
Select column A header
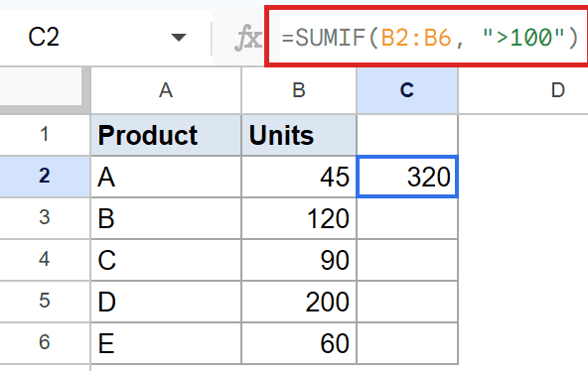pos(166,90)
